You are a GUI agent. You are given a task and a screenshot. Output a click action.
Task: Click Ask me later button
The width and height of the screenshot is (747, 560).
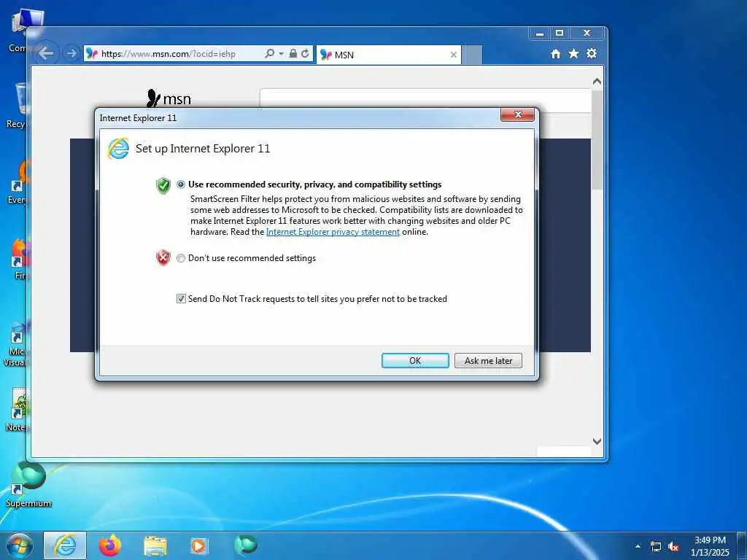pyautogui.click(x=488, y=360)
